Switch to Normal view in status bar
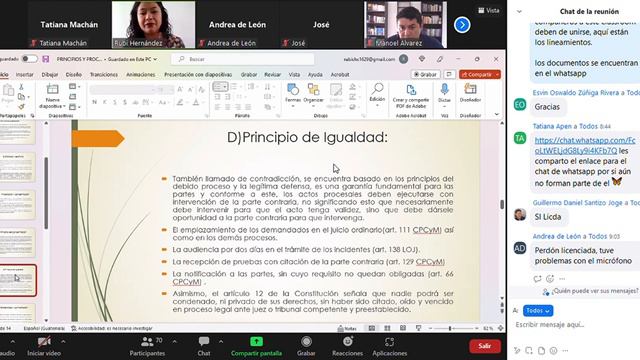Image resolution: width=640 pixels, height=360 pixels. tap(372, 328)
